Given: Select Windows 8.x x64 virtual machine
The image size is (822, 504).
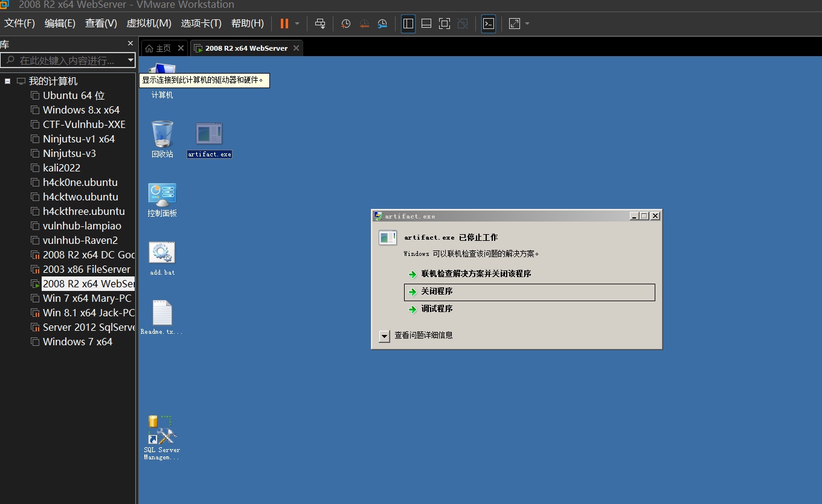Looking at the screenshot, I should [81, 110].
